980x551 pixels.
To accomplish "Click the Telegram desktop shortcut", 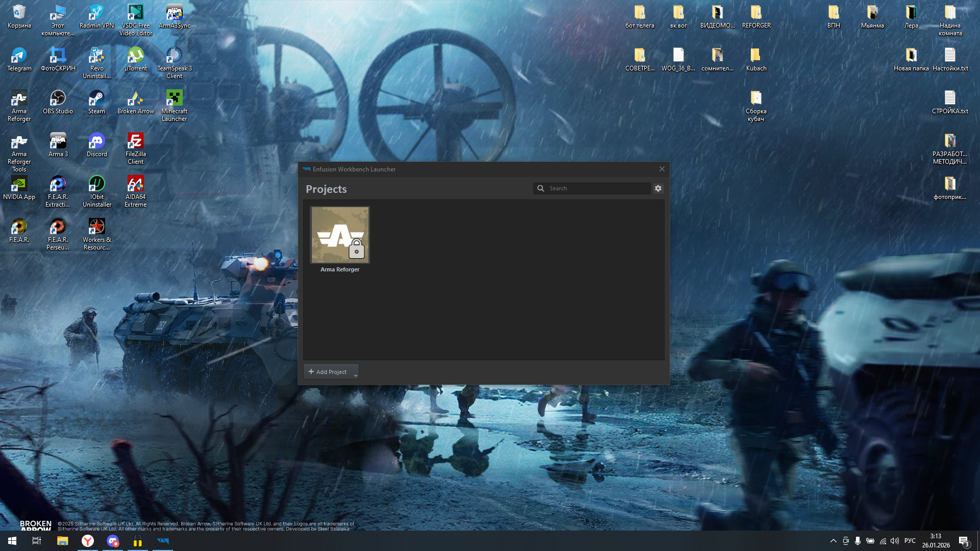I will (19, 55).
